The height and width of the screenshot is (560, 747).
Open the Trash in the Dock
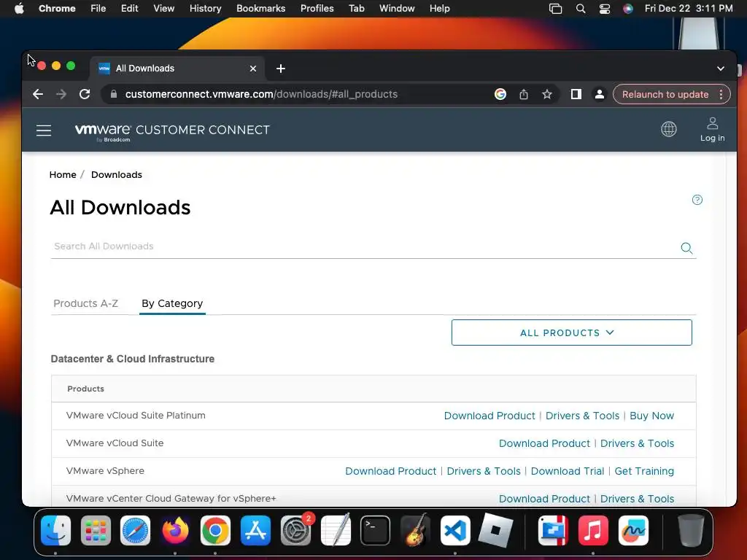click(x=690, y=530)
